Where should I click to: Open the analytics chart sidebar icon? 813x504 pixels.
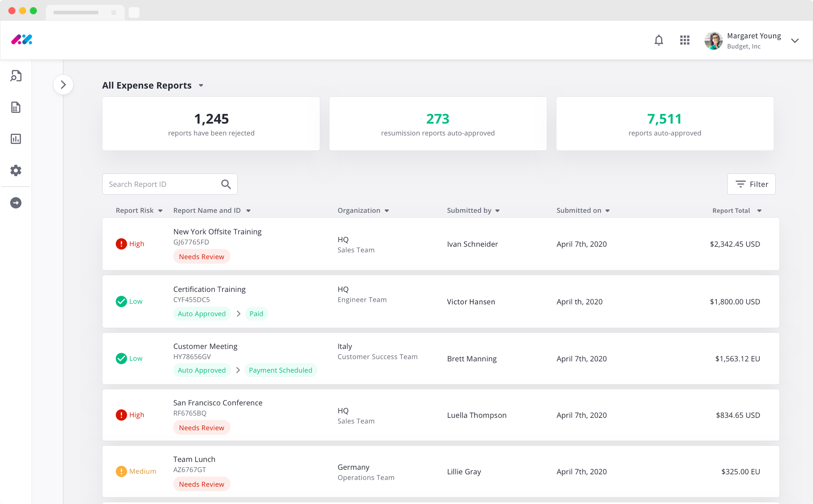pyautogui.click(x=16, y=139)
